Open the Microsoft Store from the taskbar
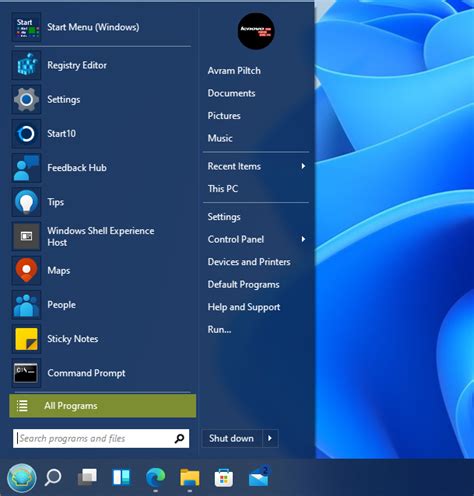Viewport: 474px width, 496px height. tap(224, 478)
